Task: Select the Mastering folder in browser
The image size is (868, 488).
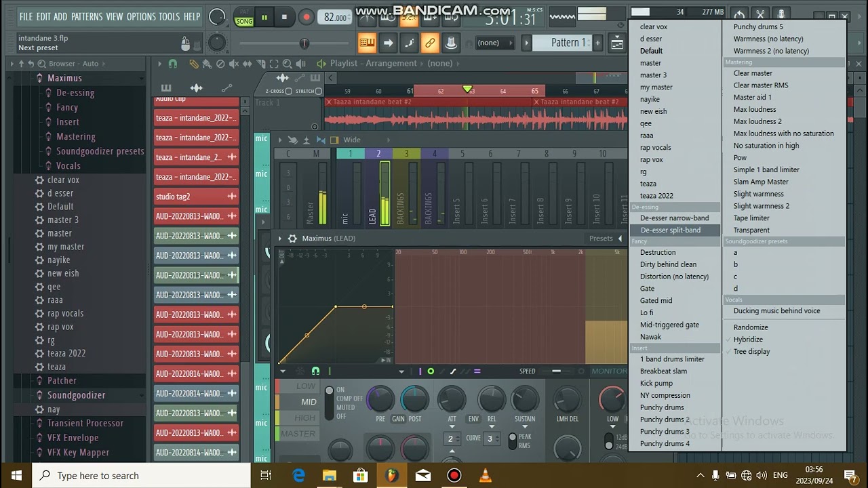Action: pyautogui.click(x=75, y=136)
